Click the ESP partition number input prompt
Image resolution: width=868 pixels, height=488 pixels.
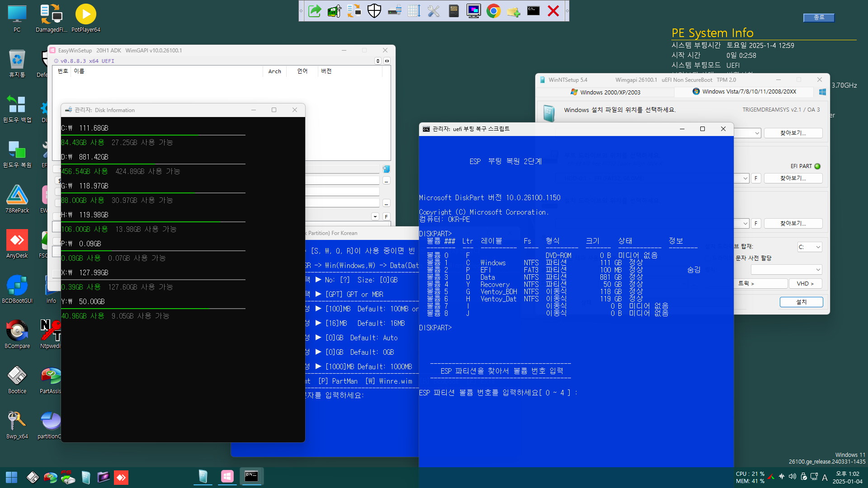pyautogui.click(x=498, y=393)
